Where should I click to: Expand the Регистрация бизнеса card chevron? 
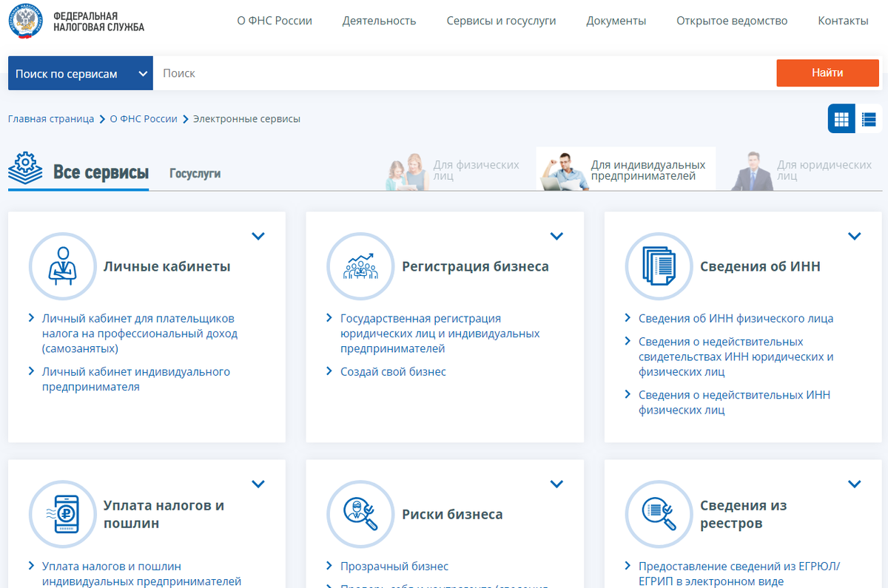(x=556, y=237)
